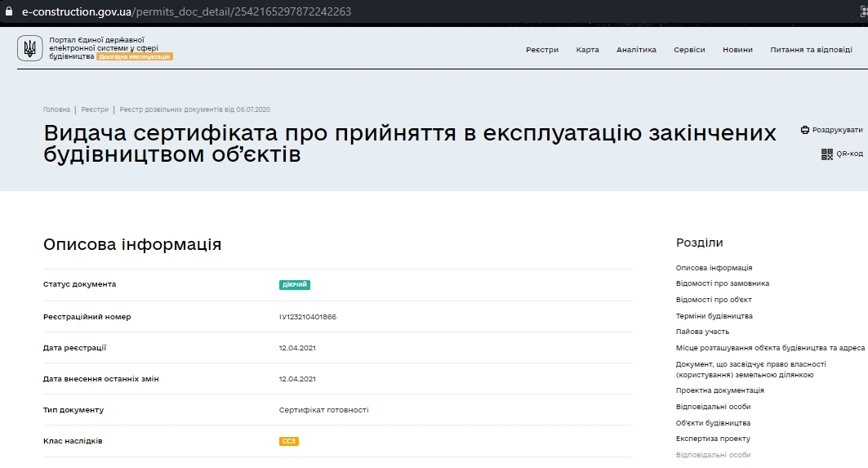The height and width of the screenshot is (468, 868).
Task: Jump to Пайова участь section
Action: [702, 332]
